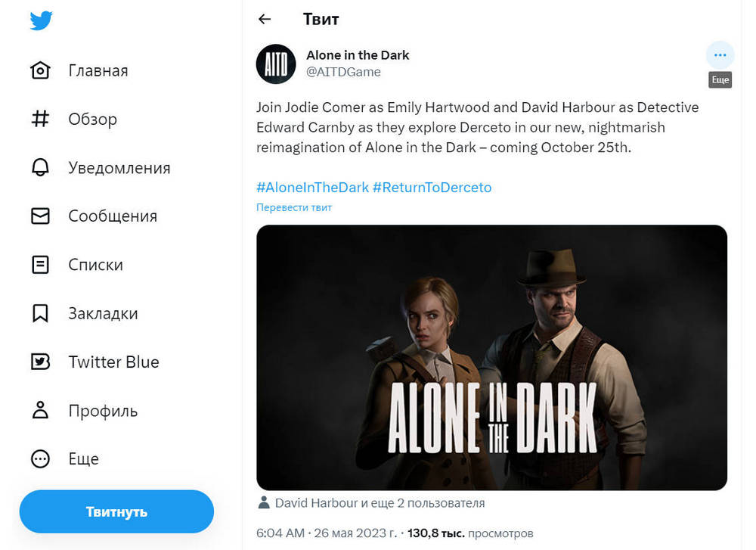Click the Профиль person icon
Screen dimensions: 756x550
40,411
